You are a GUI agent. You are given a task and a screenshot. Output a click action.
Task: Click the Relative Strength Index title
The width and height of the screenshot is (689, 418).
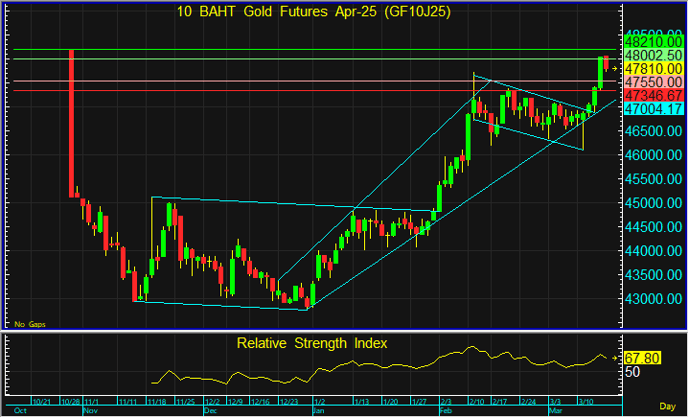pyautogui.click(x=312, y=343)
